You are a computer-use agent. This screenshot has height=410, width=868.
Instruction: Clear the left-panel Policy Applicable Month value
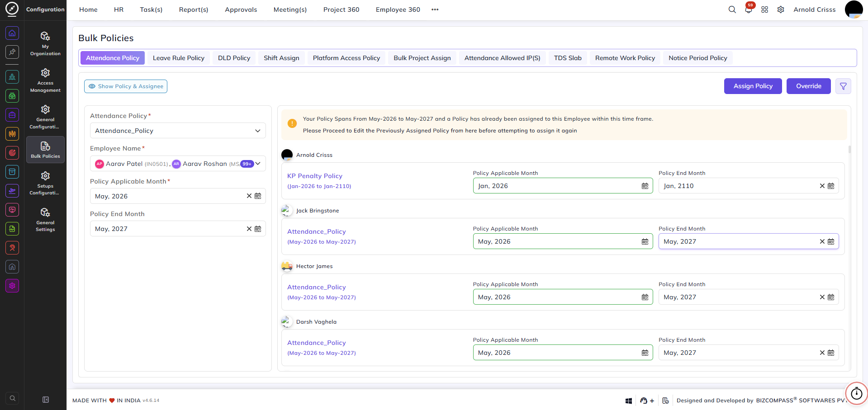249,196
